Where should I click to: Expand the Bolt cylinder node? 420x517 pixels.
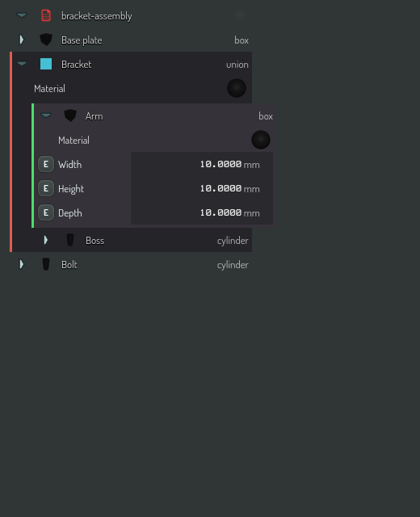(22, 264)
